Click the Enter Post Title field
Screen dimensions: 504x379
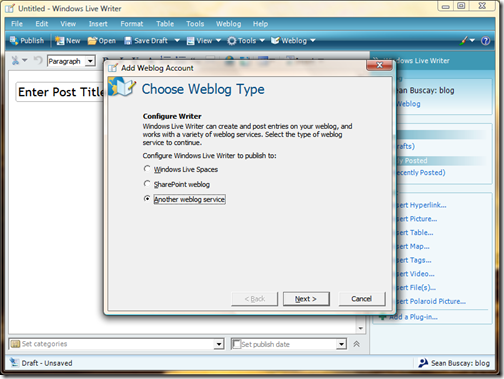tap(60, 92)
